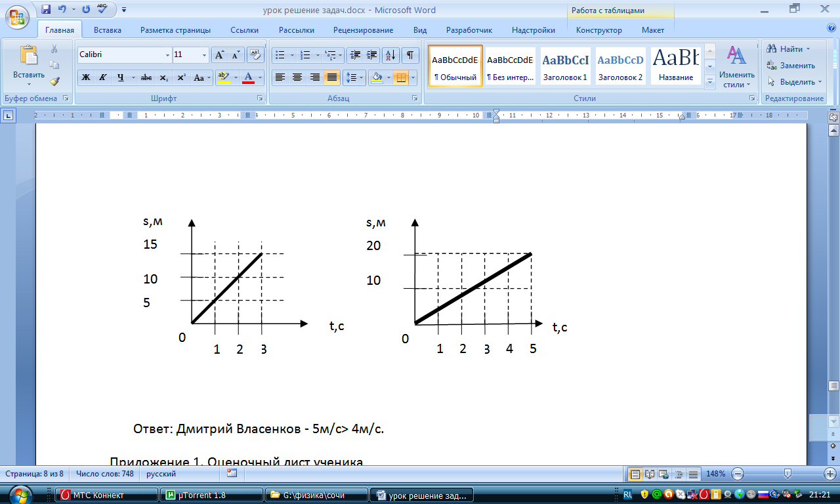Open the Конструктор table tab
Image resolution: width=840 pixels, height=504 pixels.
(x=598, y=30)
